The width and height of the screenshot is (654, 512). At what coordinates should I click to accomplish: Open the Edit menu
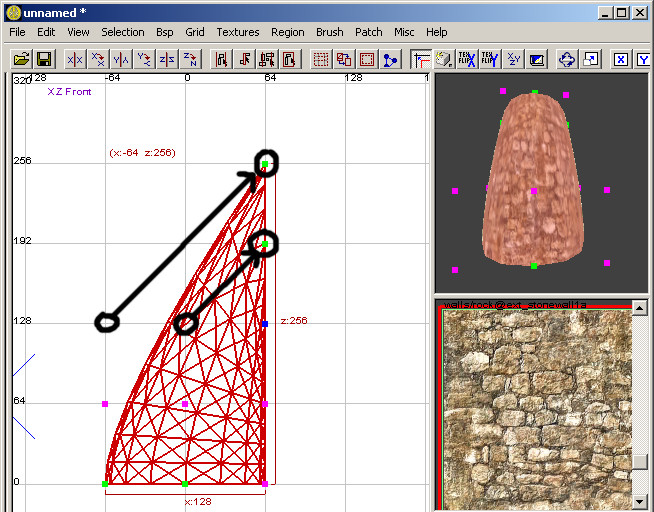[x=46, y=32]
